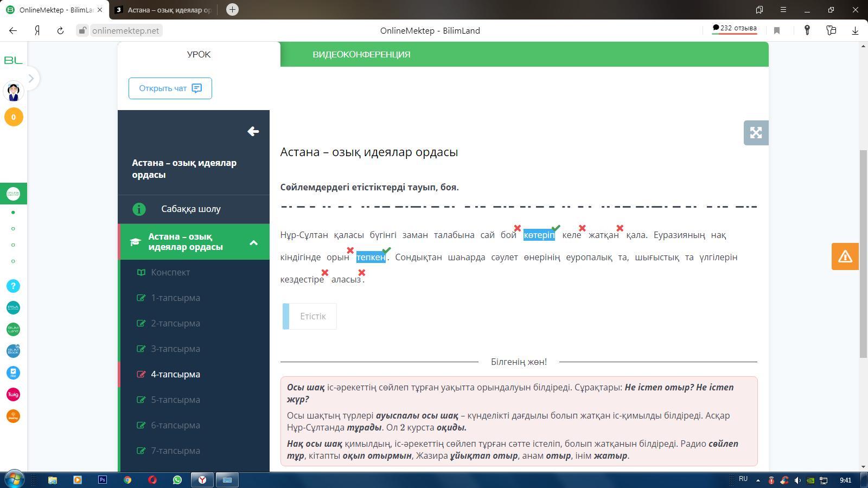Click the back arrow in lesson sidebar

[x=253, y=131]
